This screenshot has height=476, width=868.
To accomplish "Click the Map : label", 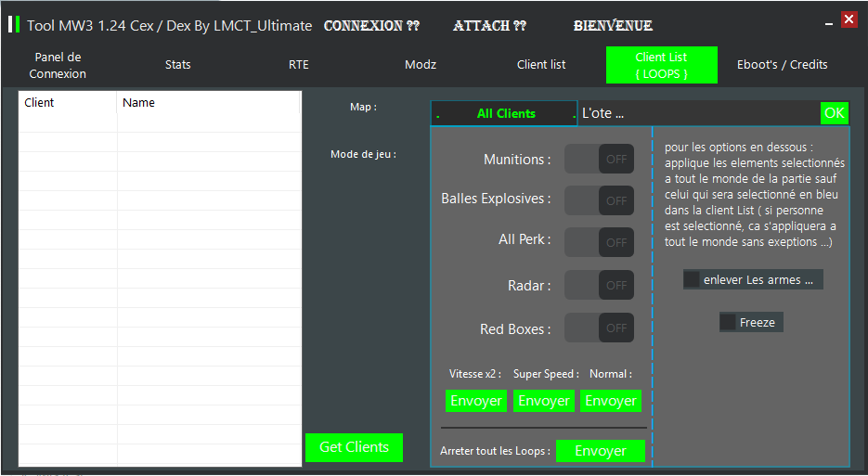I will (363, 107).
